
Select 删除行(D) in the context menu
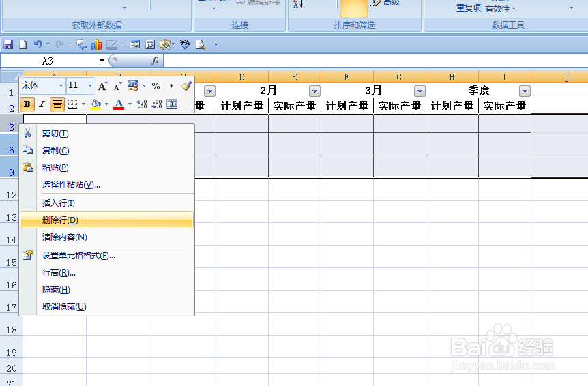pos(107,220)
